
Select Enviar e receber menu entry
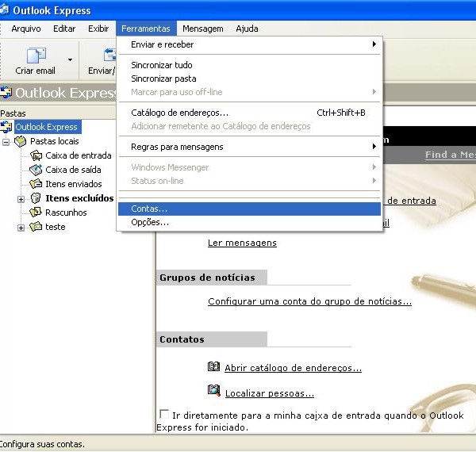[x=249, y=44]
